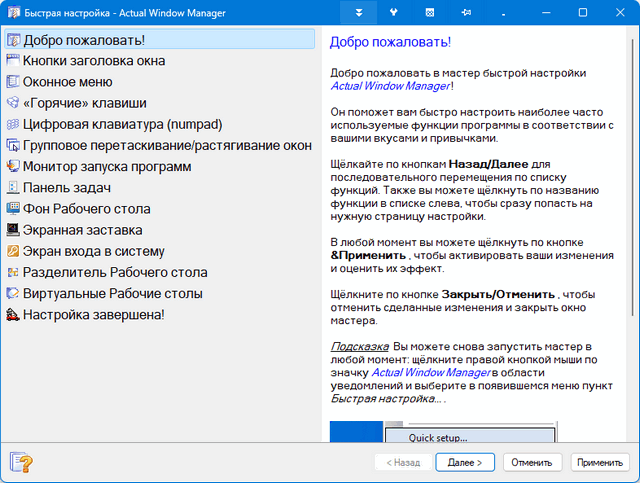Go to the Панель задач page

point(66,188)
